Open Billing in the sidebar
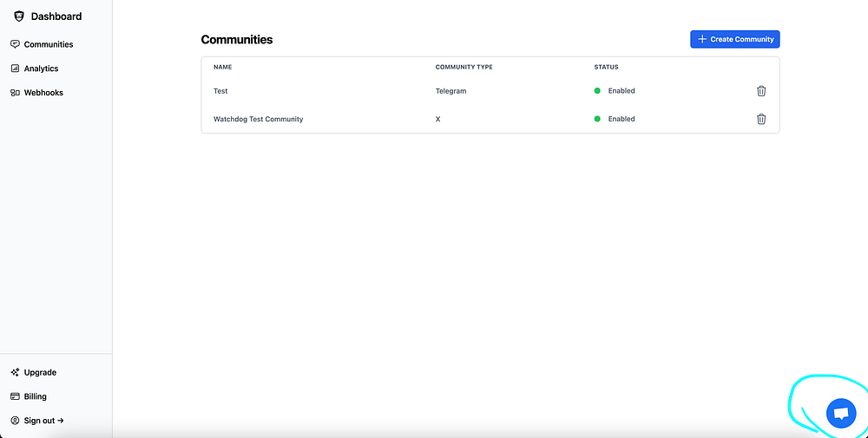Image resolution: width=868 pixels, height=438 pixels. tap(35, 396)
